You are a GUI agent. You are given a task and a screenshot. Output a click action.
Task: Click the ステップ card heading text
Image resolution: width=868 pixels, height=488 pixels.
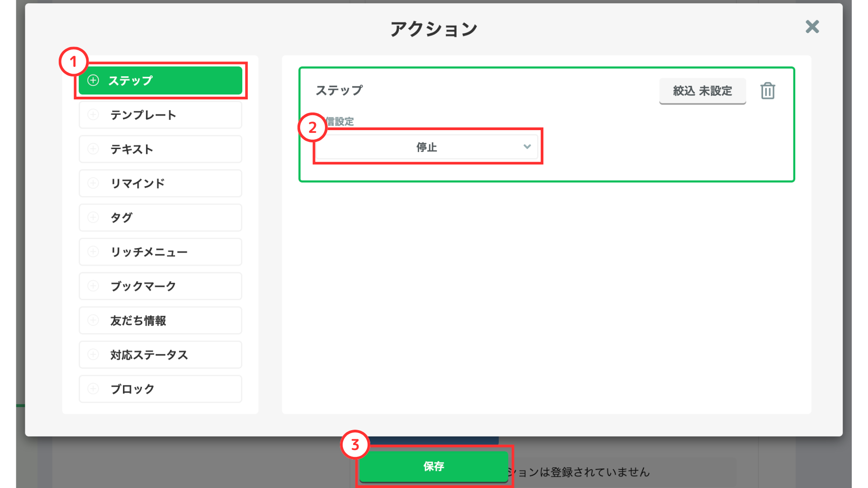(339, 90)
